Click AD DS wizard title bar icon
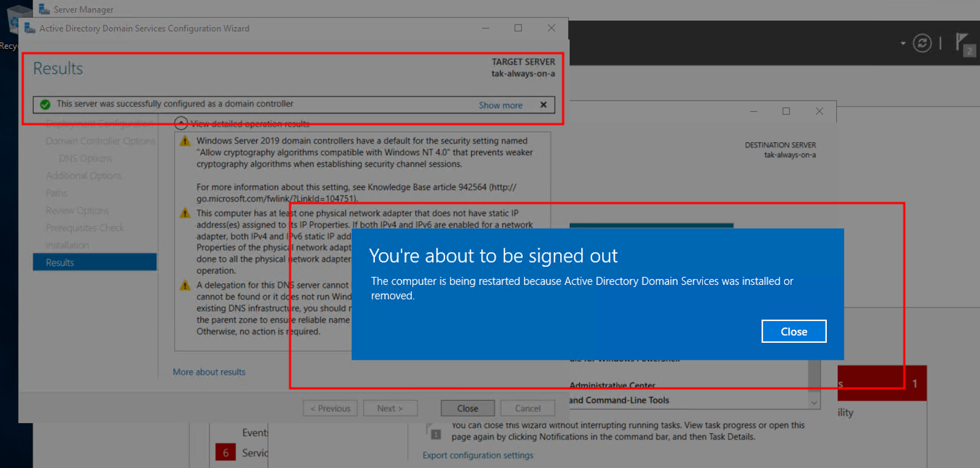The width and height of the screenshot is (980, 468). point(30,29)
